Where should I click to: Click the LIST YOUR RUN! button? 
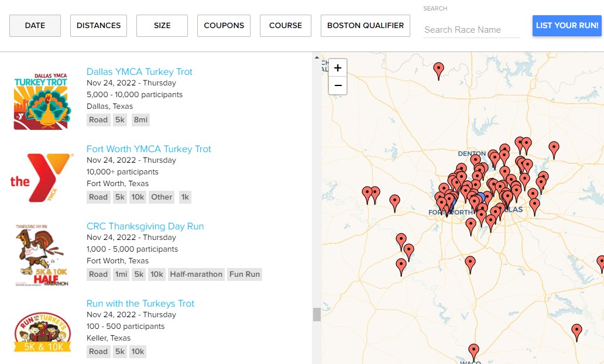(567, 25)
